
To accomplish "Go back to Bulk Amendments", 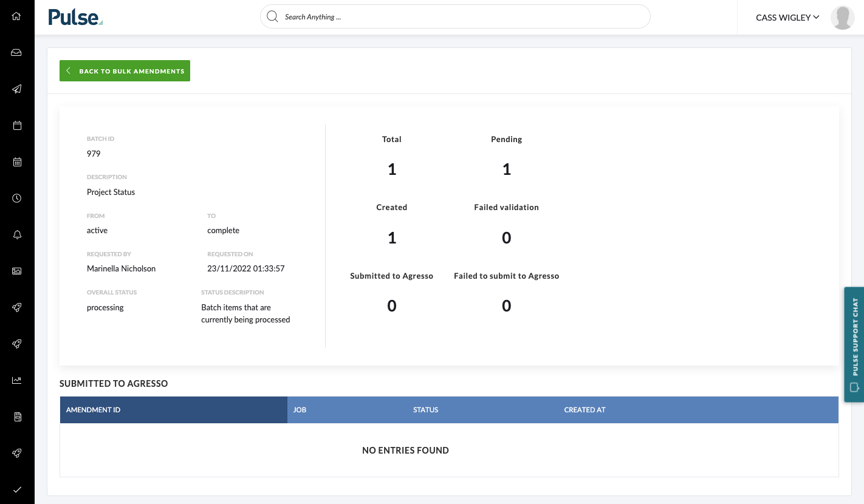I will [x=125, y=70].
